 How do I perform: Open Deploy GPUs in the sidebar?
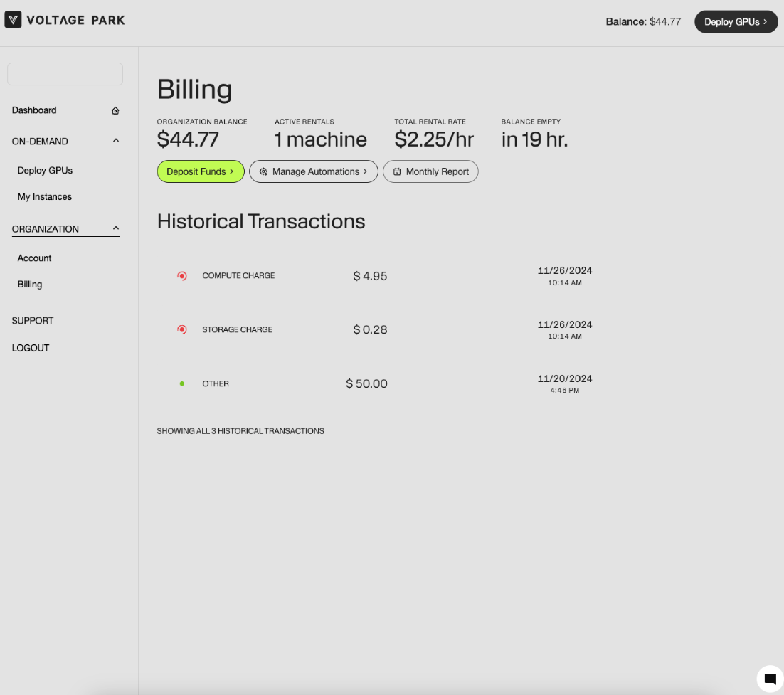pyautogui.click(x=45, y=171)
